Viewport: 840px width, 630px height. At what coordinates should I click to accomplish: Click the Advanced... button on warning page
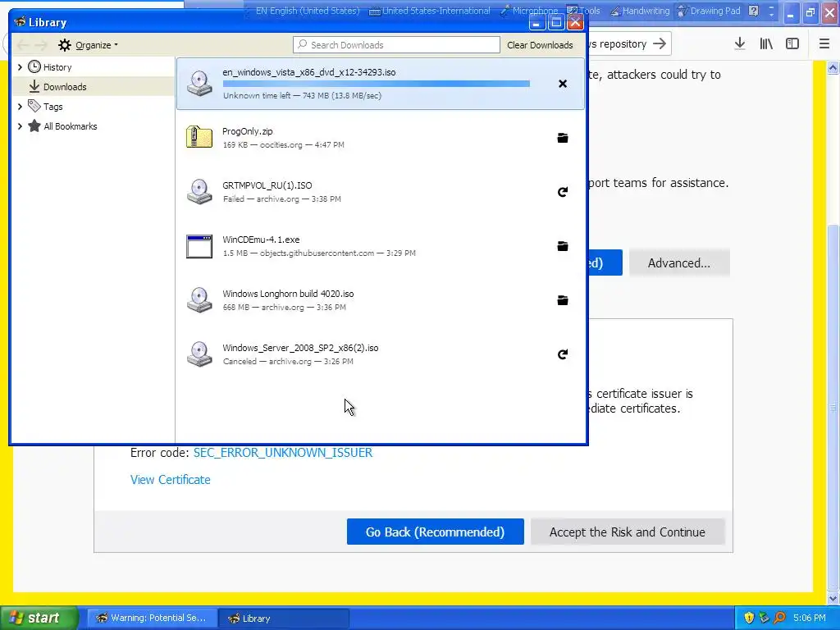point(678,262)
